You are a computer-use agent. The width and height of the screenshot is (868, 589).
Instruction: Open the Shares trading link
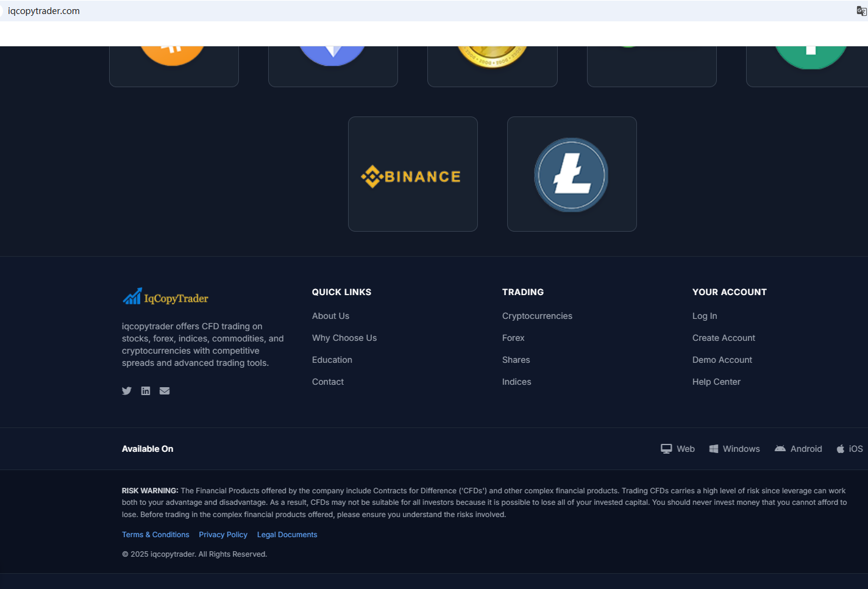(516, 360)
